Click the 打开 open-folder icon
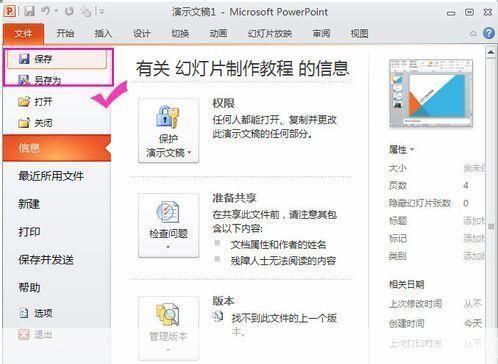 (24, 101)
